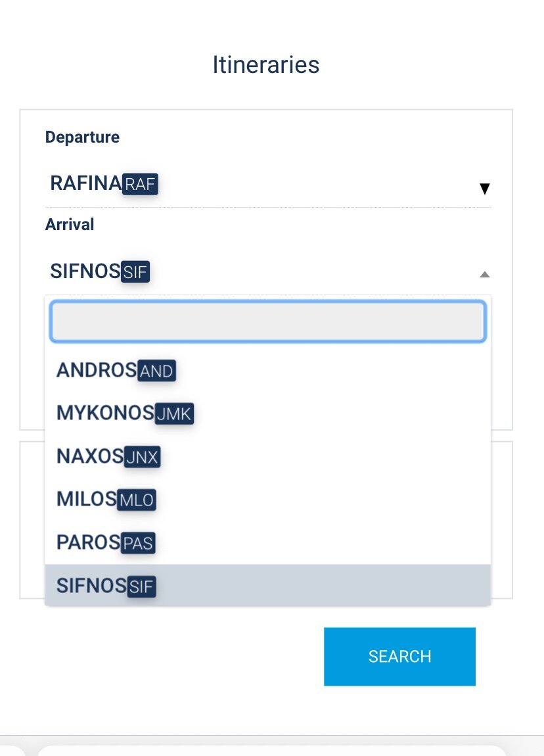The image size is (544, 756).
Task: Focus the arrival search text box
Action: 267,321
